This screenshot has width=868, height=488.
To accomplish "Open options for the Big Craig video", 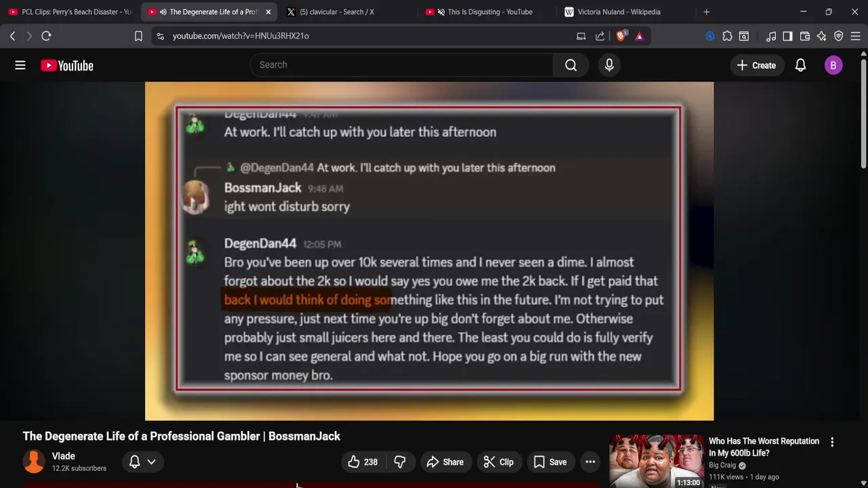I will 832,442.
